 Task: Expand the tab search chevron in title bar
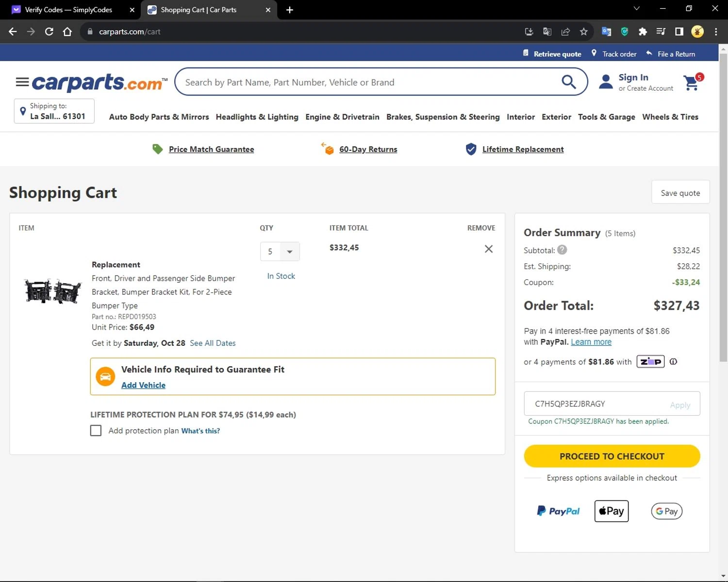click(x=637, y=8)
